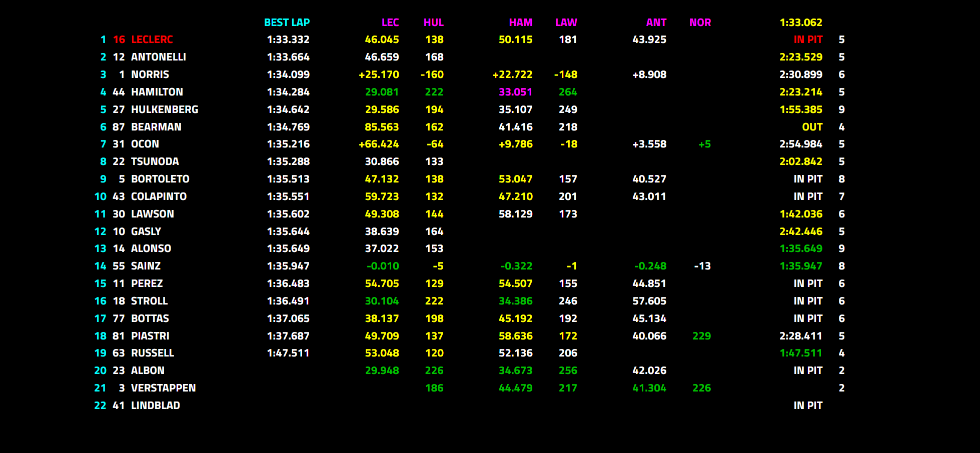Select driver name ALBON
This screenshot has width=980, height=453.
pyautogui.click(x=148, y=370)
